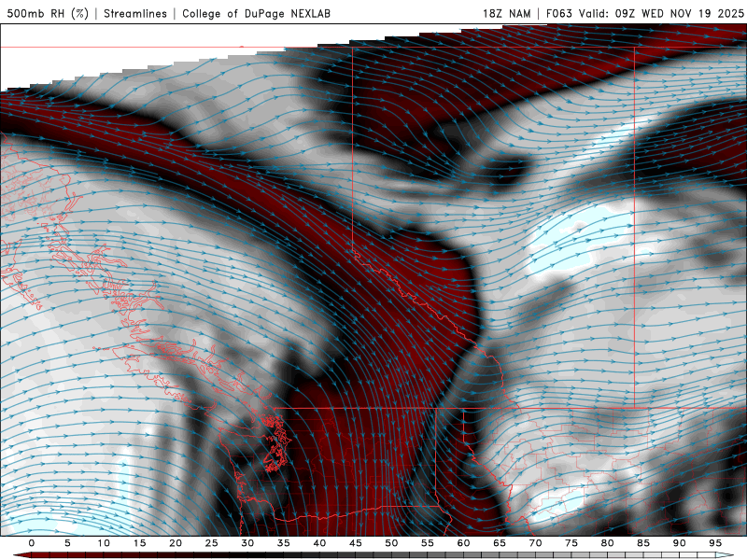Click the "35" humidity scale label

click(283, 543)
